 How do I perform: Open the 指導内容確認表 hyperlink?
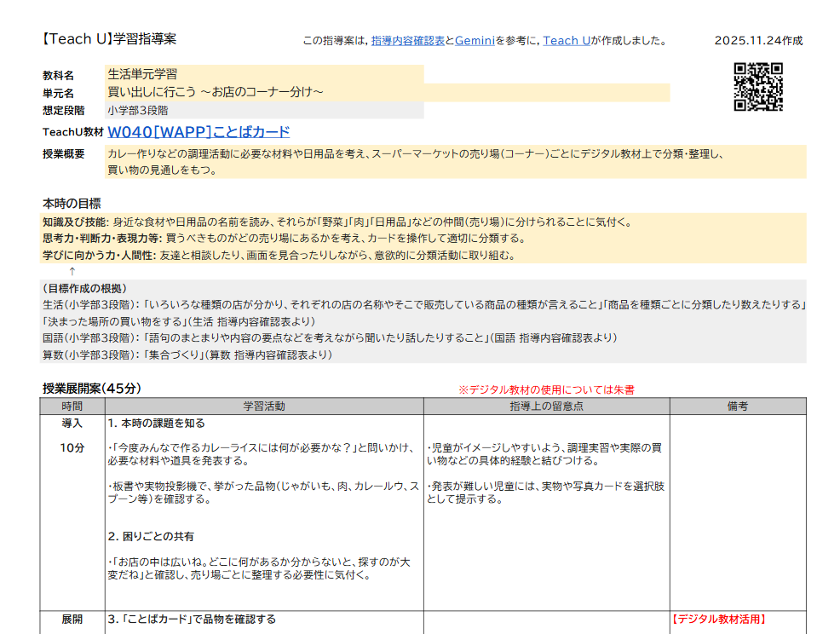(407, 41)
